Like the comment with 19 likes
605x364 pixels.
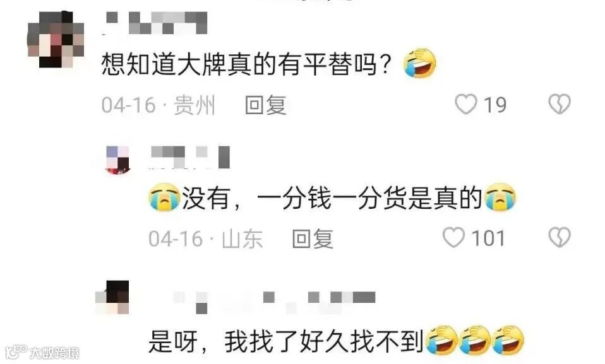click(x=466, y=104)
